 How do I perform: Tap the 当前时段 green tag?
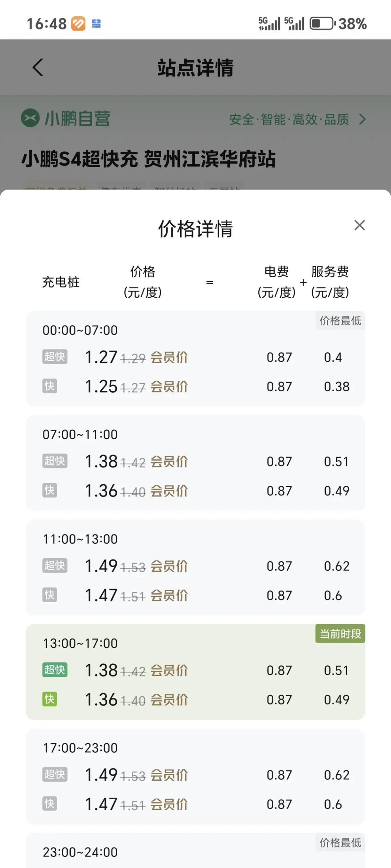click(x=340, y=633)
